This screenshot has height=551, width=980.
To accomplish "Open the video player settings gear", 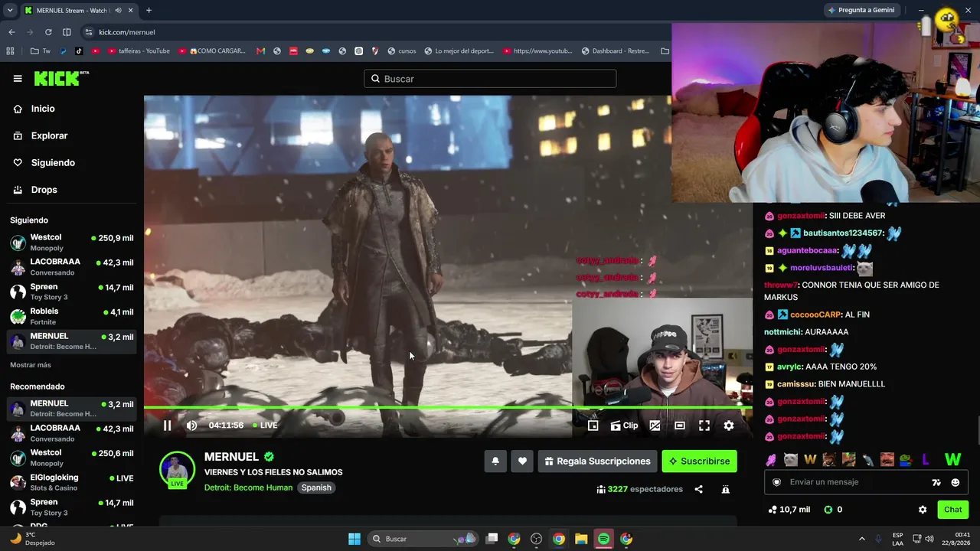I will click(x=728, y=425).
